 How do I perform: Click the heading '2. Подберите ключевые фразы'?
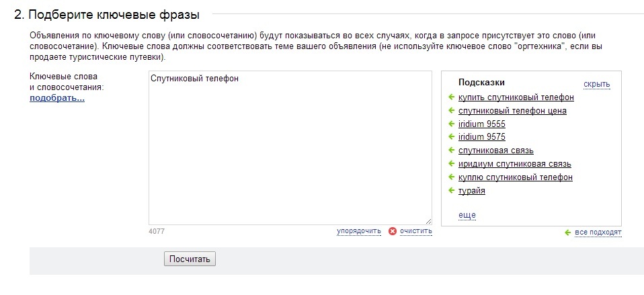click(107, 15)
